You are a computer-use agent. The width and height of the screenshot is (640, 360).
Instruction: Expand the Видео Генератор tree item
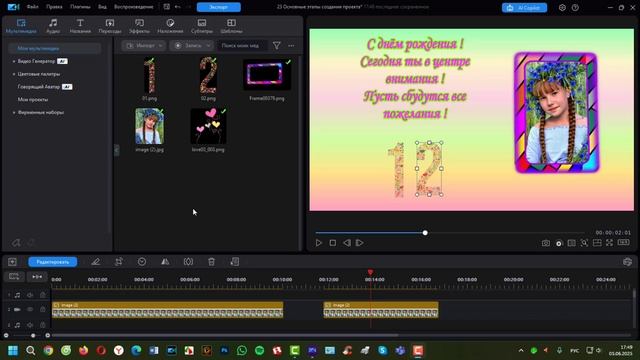point(14,61)
